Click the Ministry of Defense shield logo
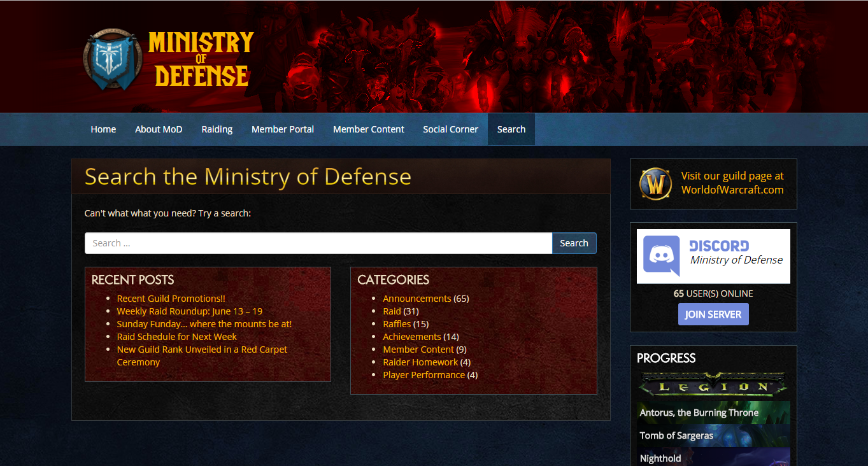 coord(113,59)
